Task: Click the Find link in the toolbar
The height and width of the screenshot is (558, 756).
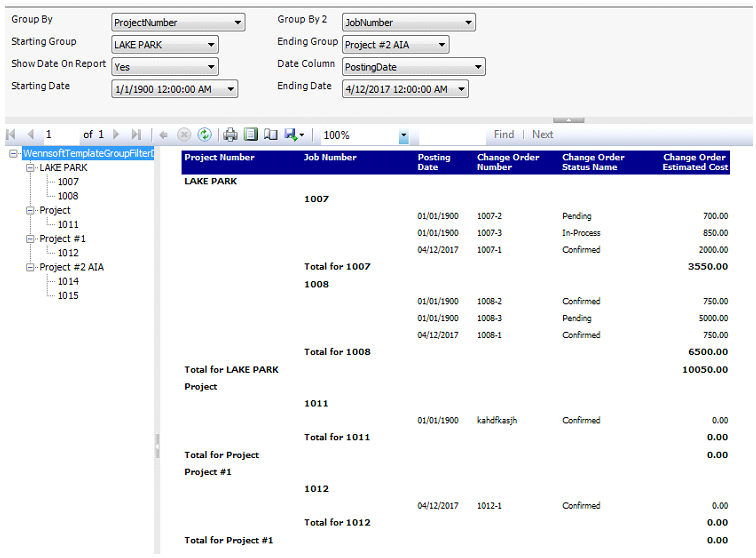Action: tap(504, 134)
